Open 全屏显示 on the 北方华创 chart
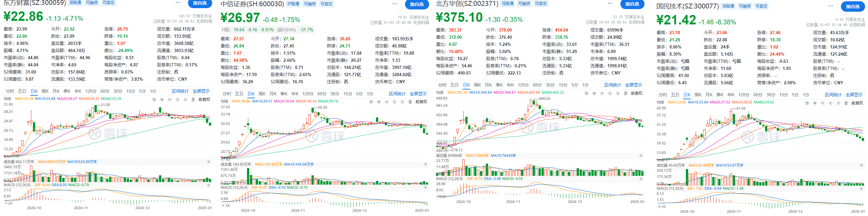Viewport: 868px width, 216px height. 633,85
